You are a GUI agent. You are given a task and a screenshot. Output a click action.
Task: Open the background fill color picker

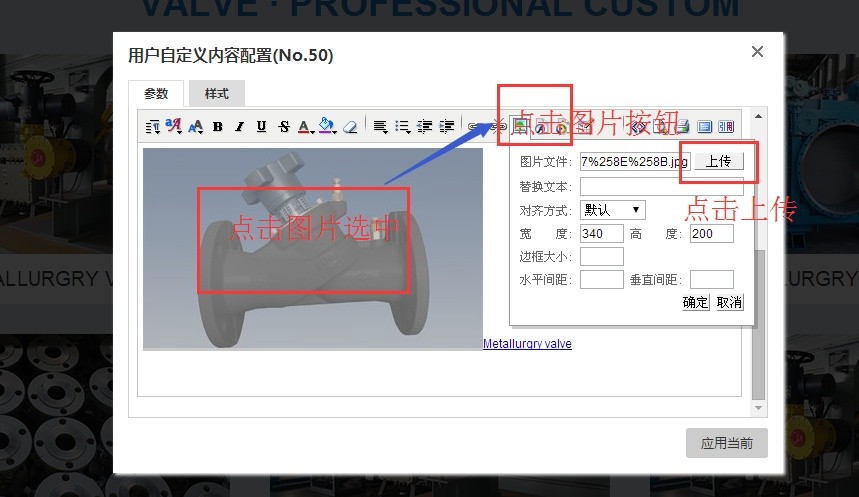coord(327,127)
